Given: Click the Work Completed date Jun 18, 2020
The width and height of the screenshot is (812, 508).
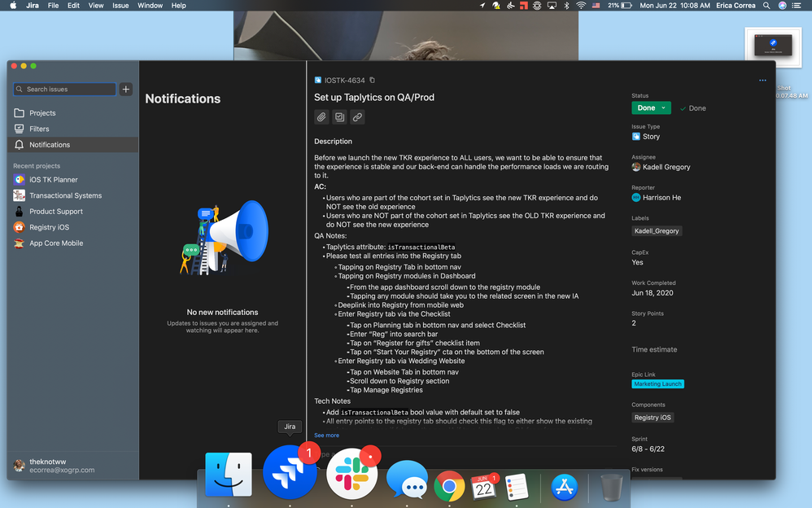Looking at the screenshot, I should tap(653, 293).
